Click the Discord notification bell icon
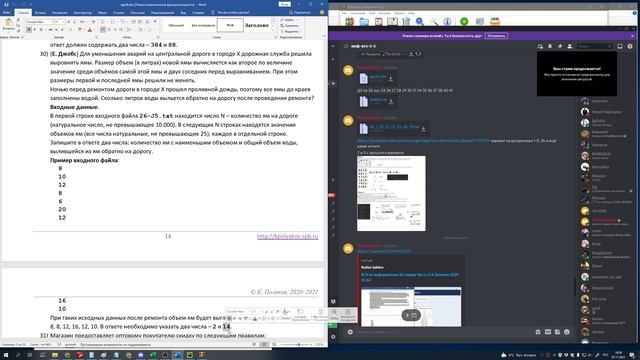 (x=550, y=47)
